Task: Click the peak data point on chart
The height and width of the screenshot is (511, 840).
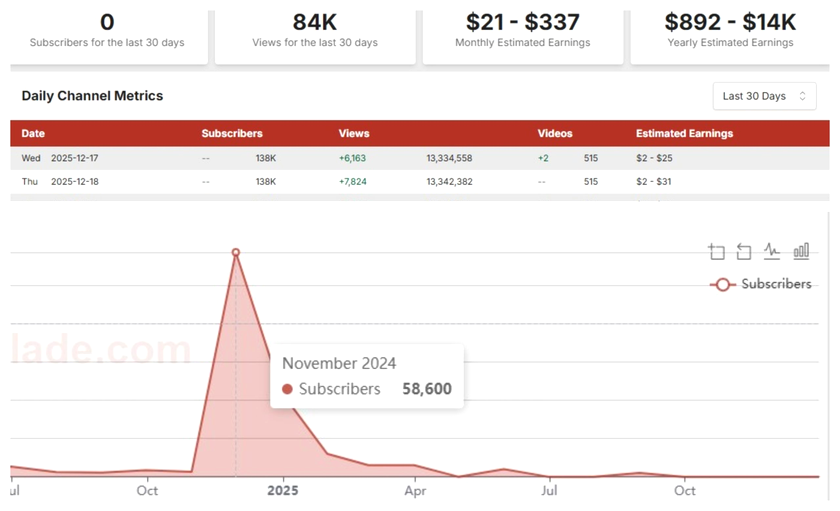Action: pyautogui.click(x=236, y=253)
